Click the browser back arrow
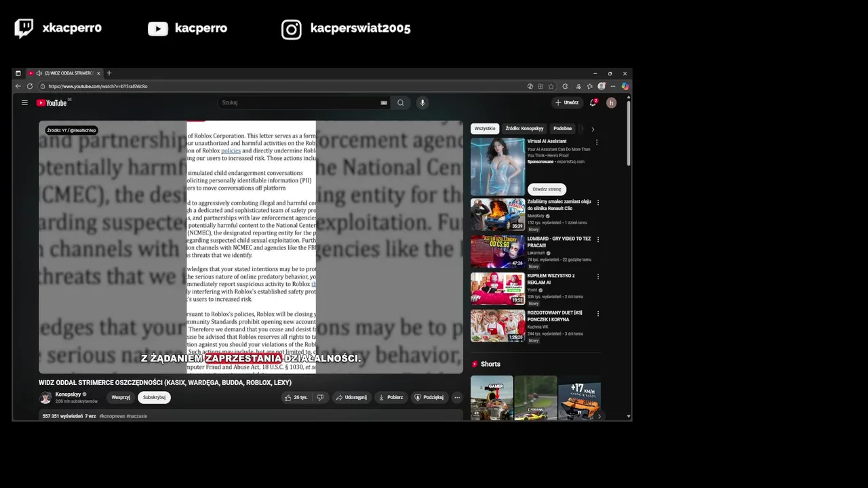Screen dimensions: 868x488 [x=18, y=86]
